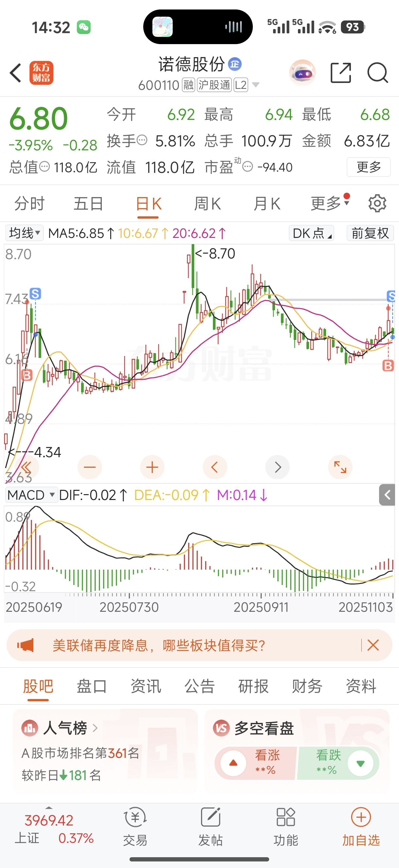
Task: Expand the 上证 index switcher arrow
Action: 49,808
